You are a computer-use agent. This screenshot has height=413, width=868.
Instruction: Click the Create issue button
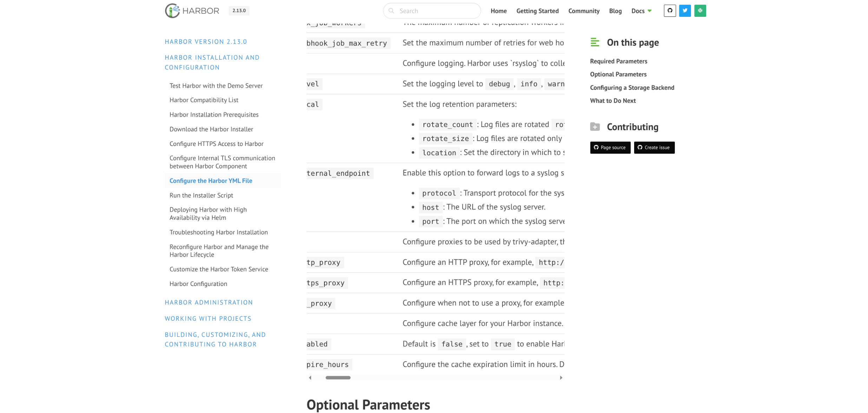pos(654,148)
